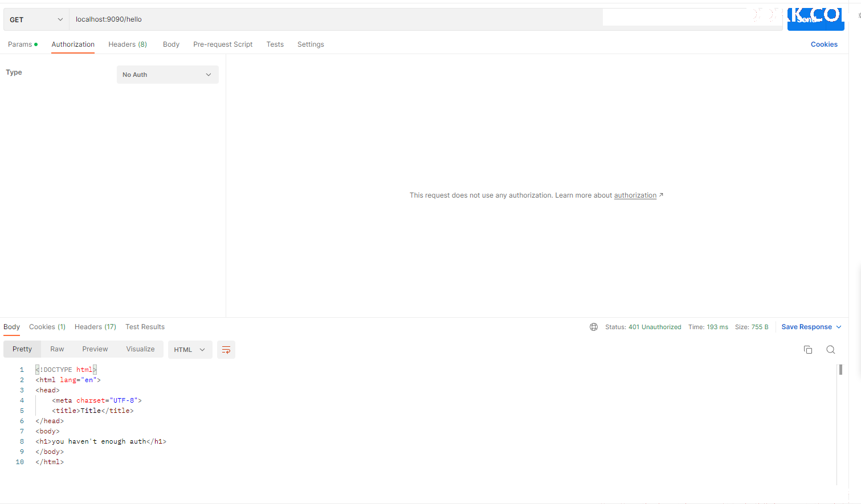This screenshot has height=504, width=861.
Task: Click the Status: 401 Unauthorized text
Action: pos(643,327)
